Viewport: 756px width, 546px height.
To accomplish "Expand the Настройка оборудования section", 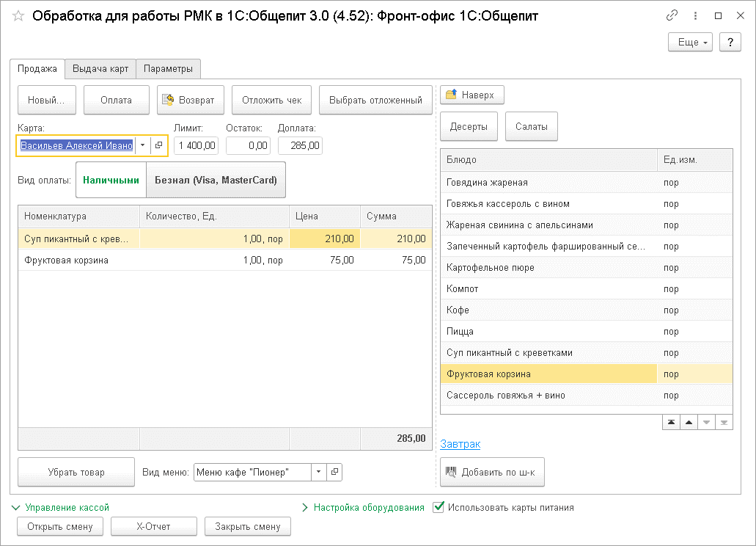I will click(305, 507).
